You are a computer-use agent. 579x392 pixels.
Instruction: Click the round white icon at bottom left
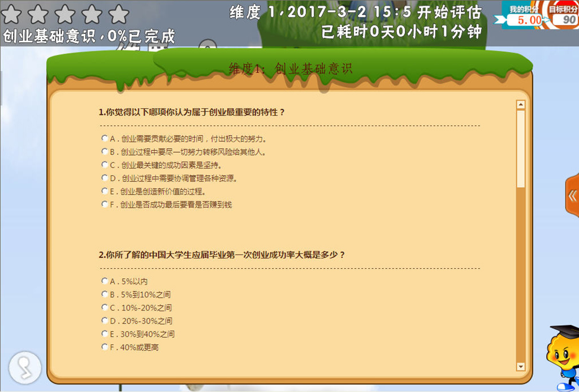pyautogui.click(x=25, y=368)
